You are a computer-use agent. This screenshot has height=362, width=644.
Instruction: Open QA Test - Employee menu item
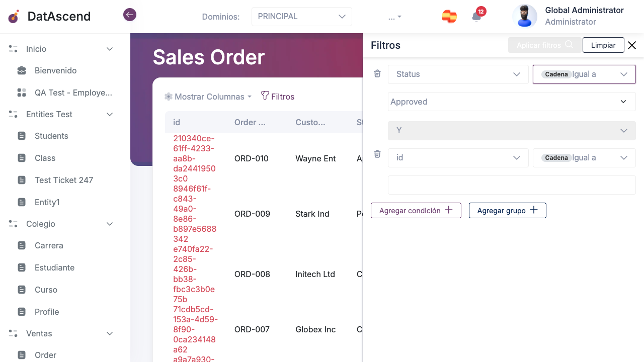(73, 93)
